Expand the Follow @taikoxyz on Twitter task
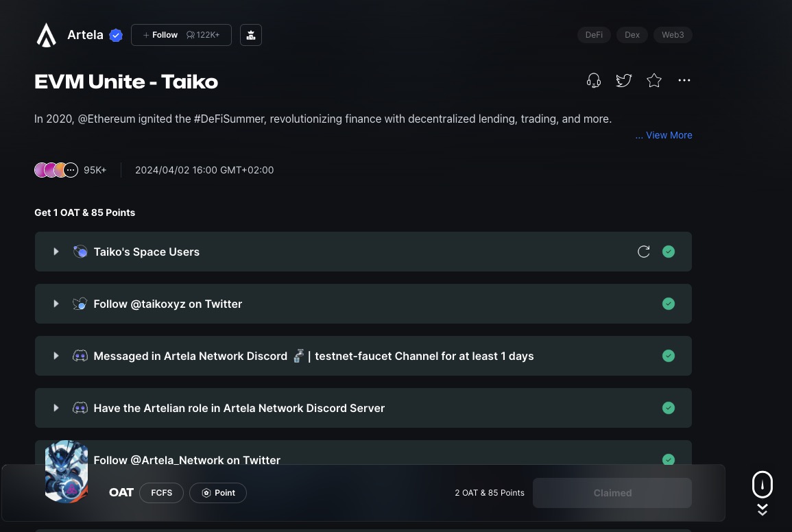The image size is (792, 532). 56,304
